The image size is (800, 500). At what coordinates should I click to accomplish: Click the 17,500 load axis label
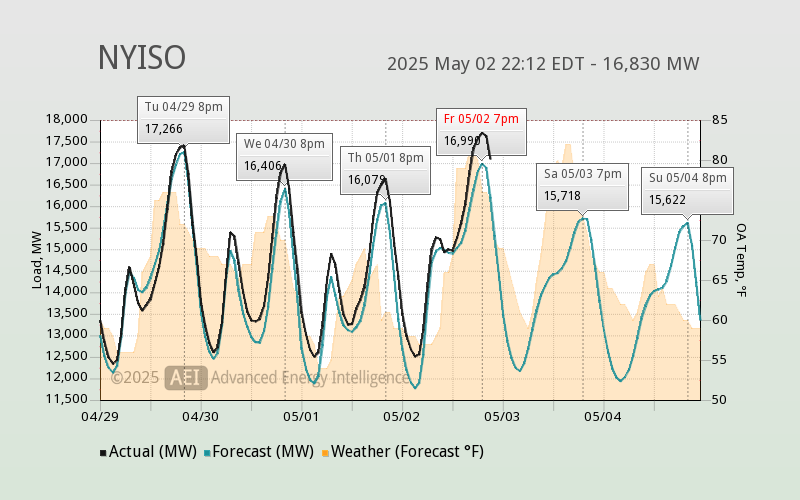pos(67,141)
